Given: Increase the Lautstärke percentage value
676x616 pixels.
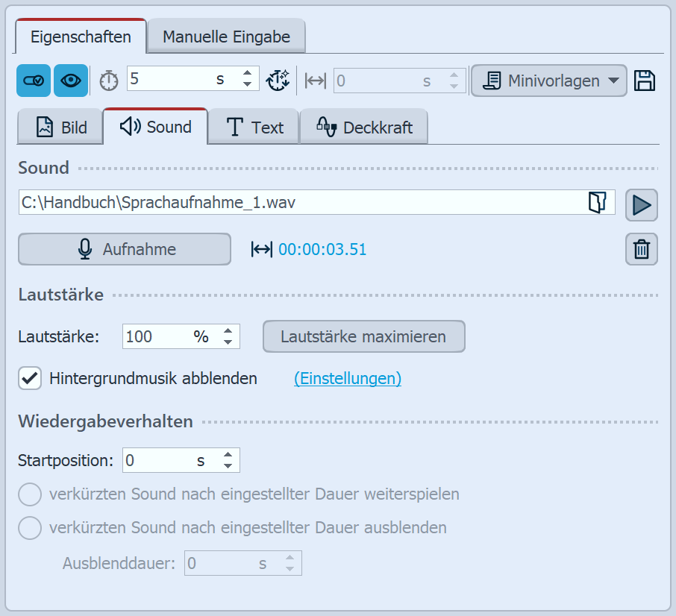Looking at the screenshot, I should 228,330.
